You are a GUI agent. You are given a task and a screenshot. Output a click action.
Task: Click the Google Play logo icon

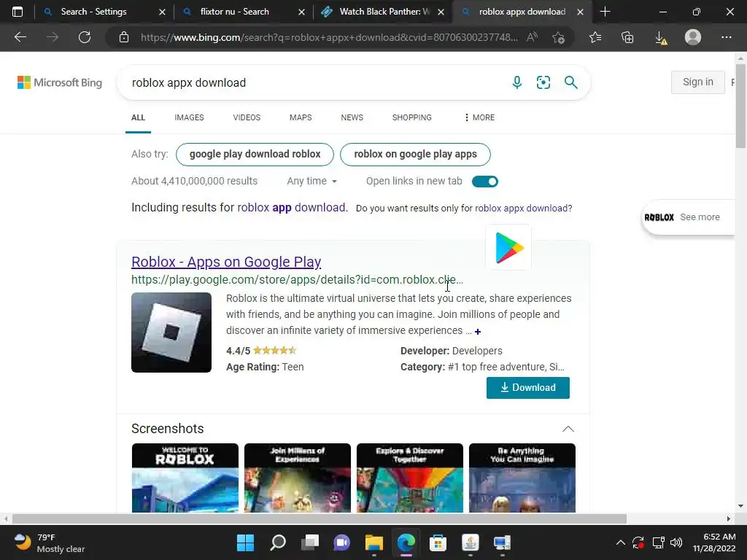pyautogui.click(x=508, y=248)
